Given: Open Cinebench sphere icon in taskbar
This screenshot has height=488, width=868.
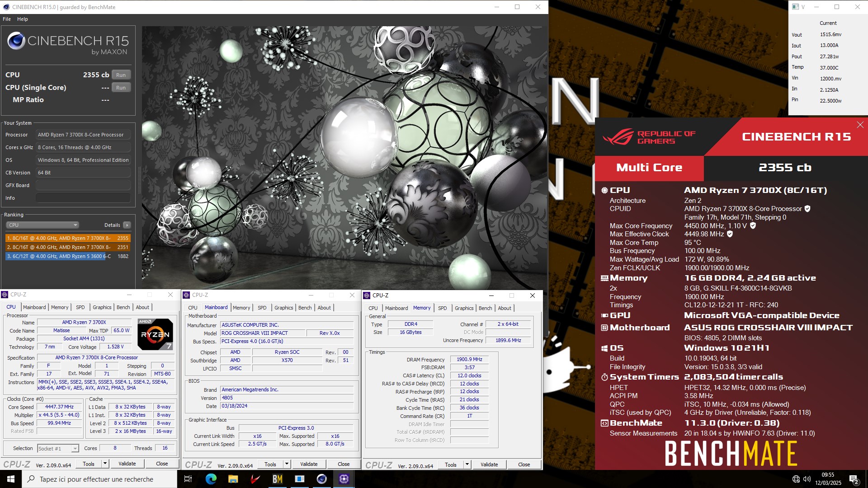Looking at the screenshot, I should point(321,479).
